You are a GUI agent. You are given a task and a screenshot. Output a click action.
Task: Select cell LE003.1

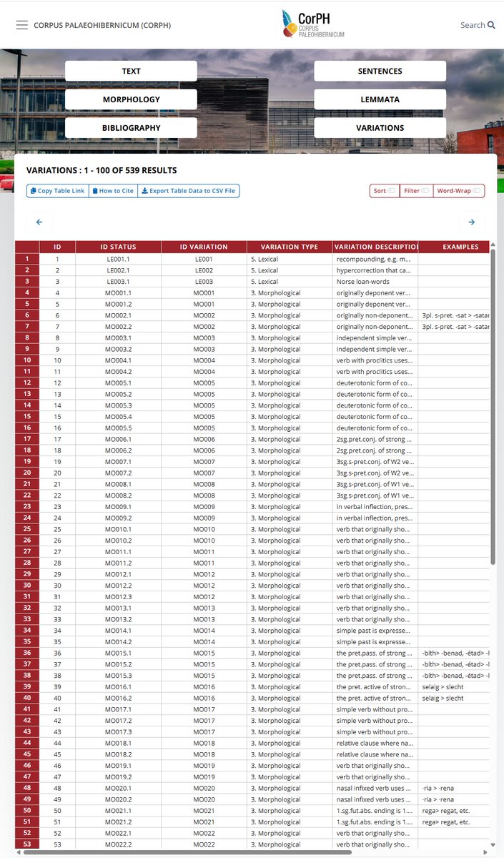(118, 282)
